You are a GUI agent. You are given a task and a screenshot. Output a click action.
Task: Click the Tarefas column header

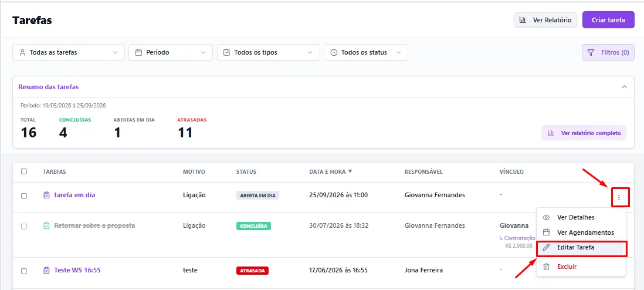(55, 172)
